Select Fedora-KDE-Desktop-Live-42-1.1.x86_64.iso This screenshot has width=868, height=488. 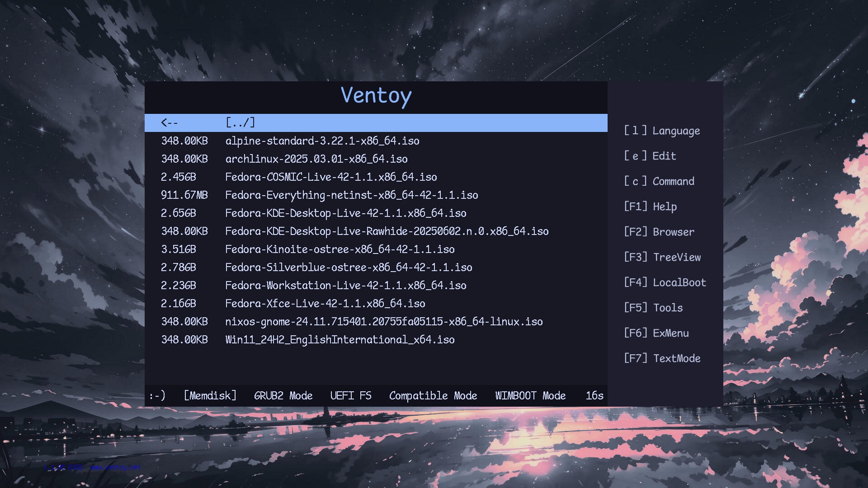tap(346, 213)
